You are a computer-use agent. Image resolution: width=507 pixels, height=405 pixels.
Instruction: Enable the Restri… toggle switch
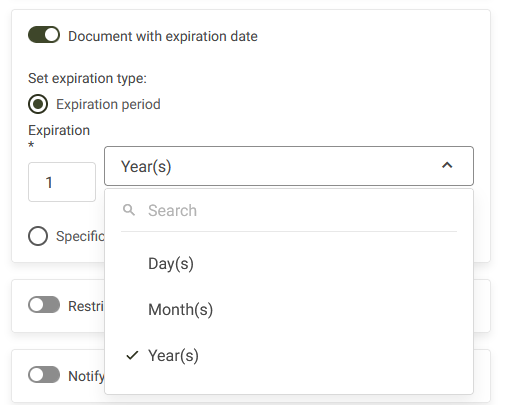(x=44, y=305)
